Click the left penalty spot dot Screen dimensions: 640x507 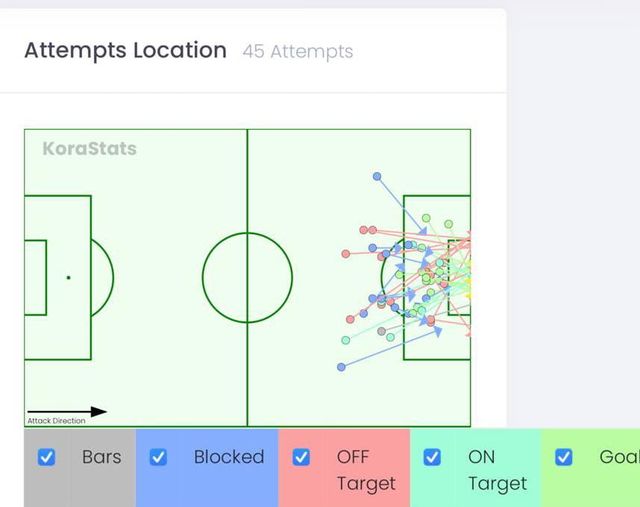click(x=68, y=277)
